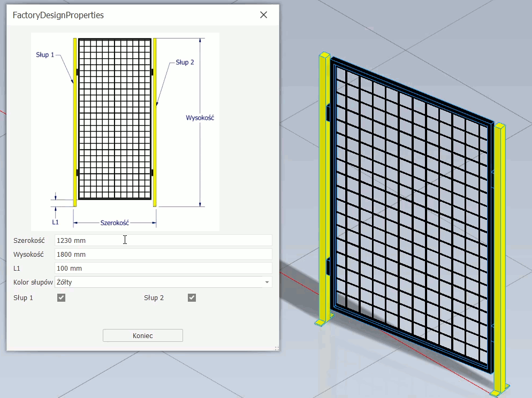Uncheck the Słup 1 checkbox
The height and width of the screenshot is (398, 532).
[62, 298]
